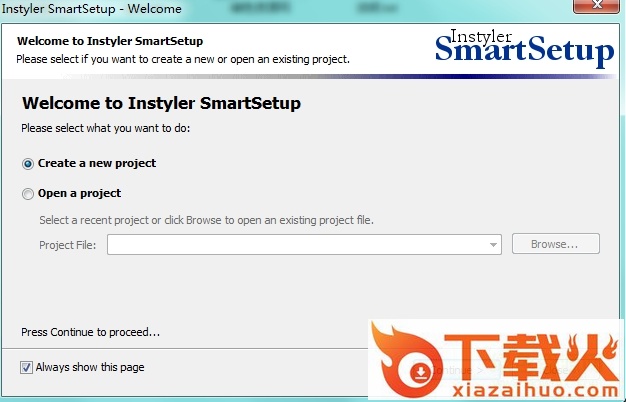Click the Instyler SmartSetup logo

[x=524, y=48]
